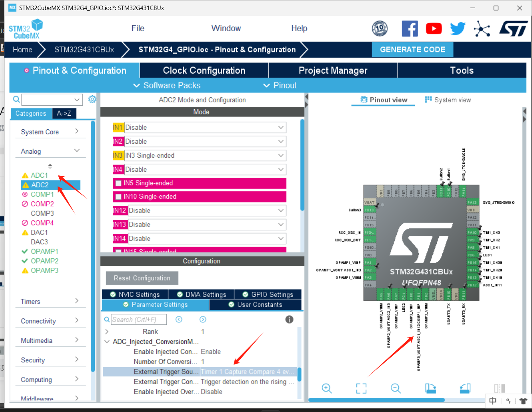Viewport: 532px width, 412px height.
Task: Click pin PA10 on the chip
Action: point(472,233)
